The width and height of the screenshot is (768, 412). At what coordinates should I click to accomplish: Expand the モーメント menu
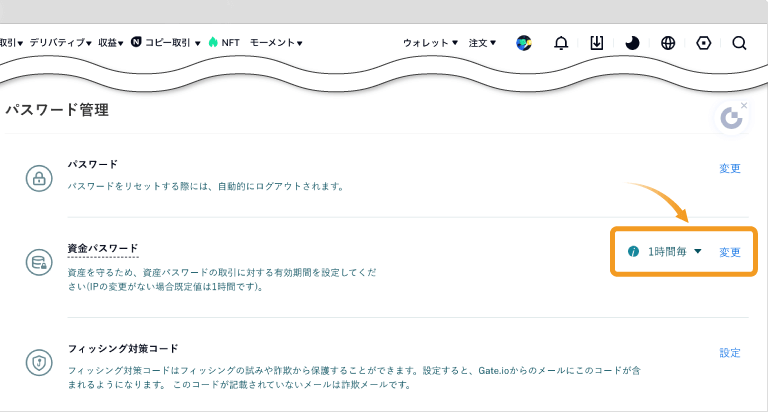tap(276, 43)
